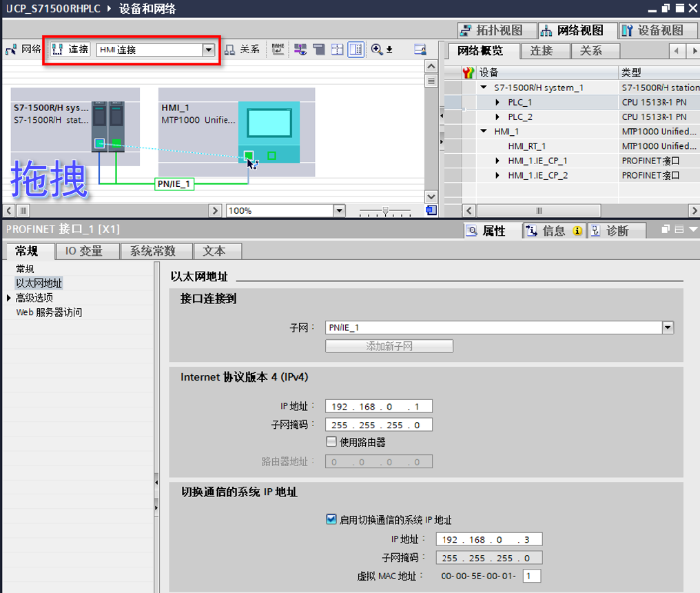
Task: Select Web 服务器访问 in left navigation
Action: coord(49,312)
